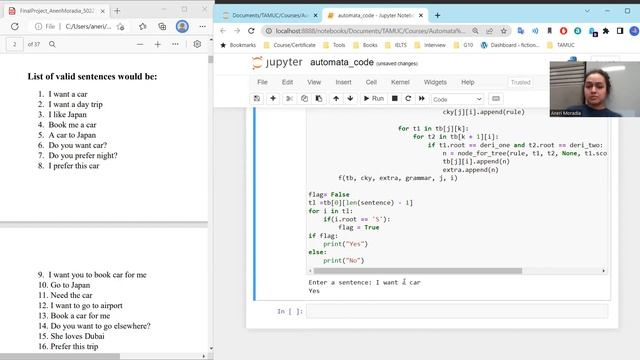
Task: Go back in Chrome window
Action: pos(223,31)
